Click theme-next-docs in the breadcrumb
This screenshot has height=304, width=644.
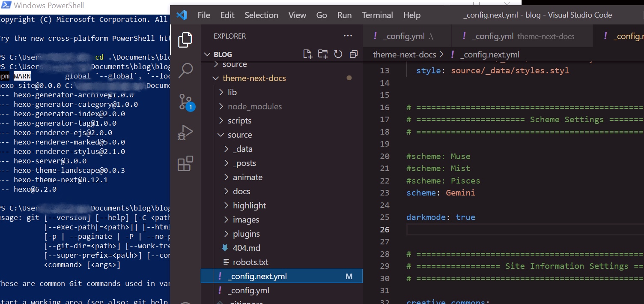click(404, 54)
